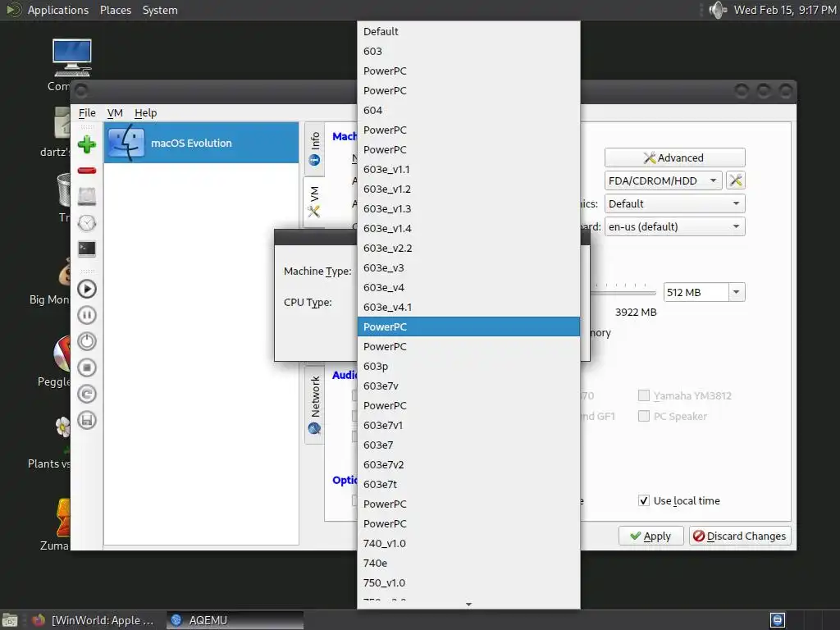Select macOS Evolution VM in the list
This screenshot has height=630, width=840.
202,143
